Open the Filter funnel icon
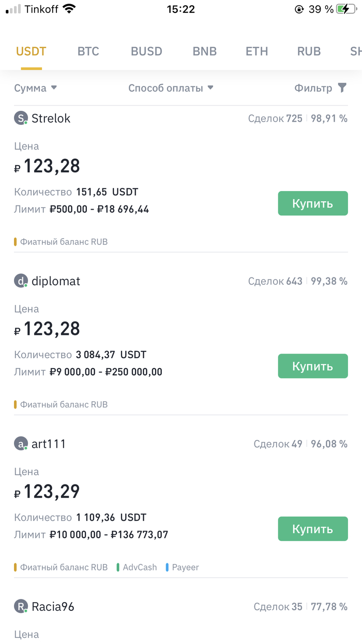 [x=342, y=88]
